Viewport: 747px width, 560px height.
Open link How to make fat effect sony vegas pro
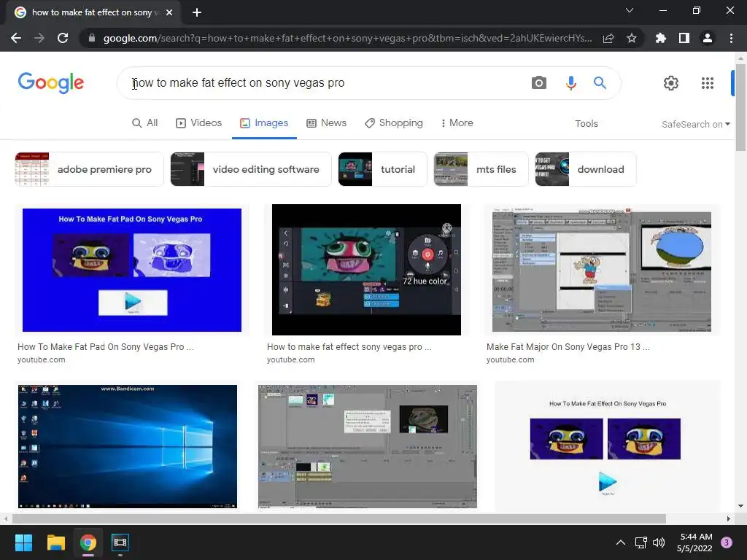click(x=349, y=346)
